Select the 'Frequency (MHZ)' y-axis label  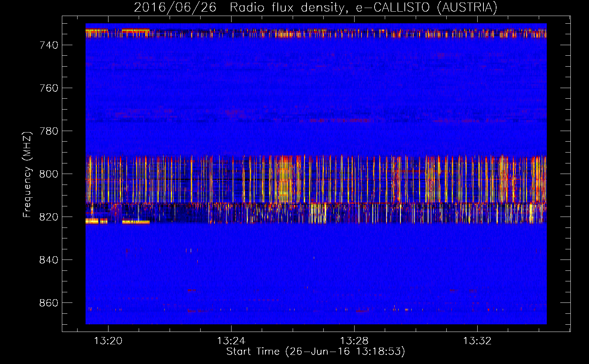27,174
